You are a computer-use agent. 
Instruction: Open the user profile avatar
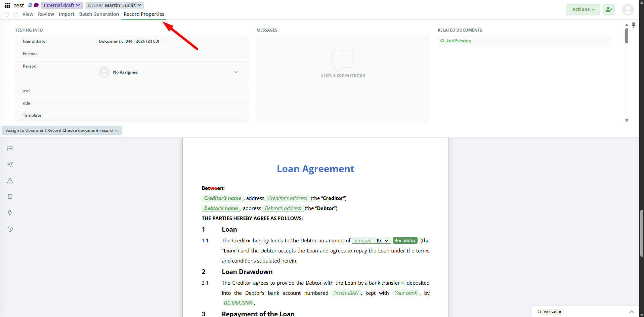coord(628,9)
